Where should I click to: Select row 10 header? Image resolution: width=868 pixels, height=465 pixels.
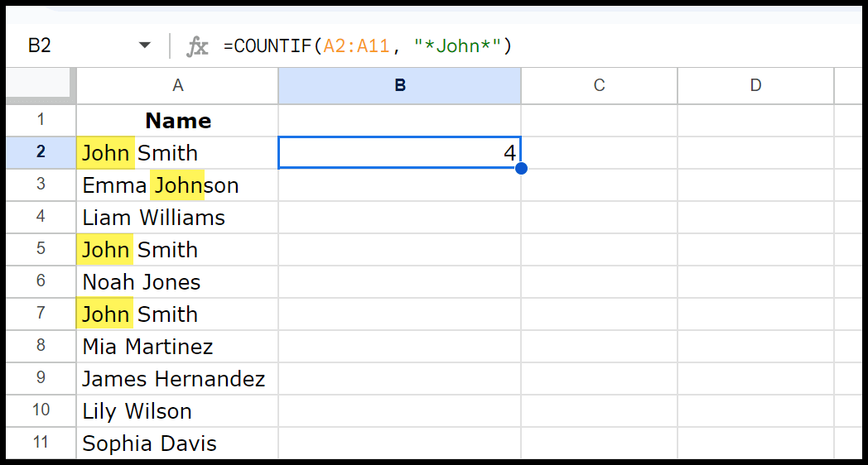click(x=41, y=410)
